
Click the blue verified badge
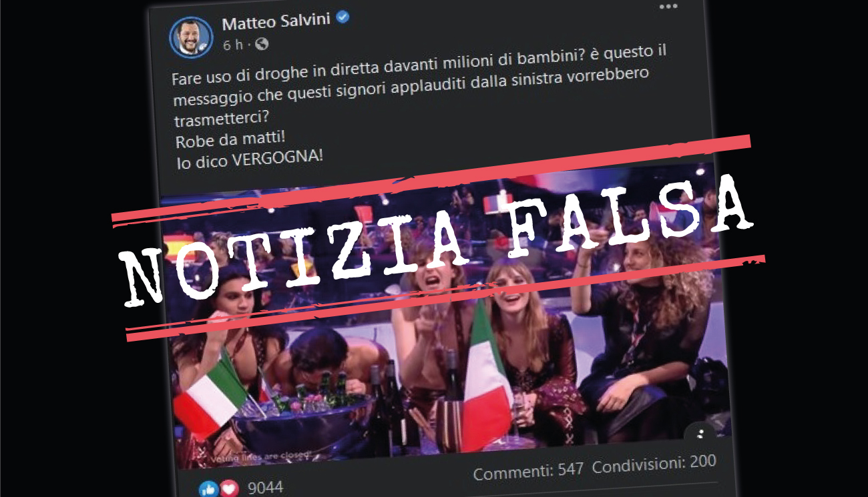pos(343,18)
